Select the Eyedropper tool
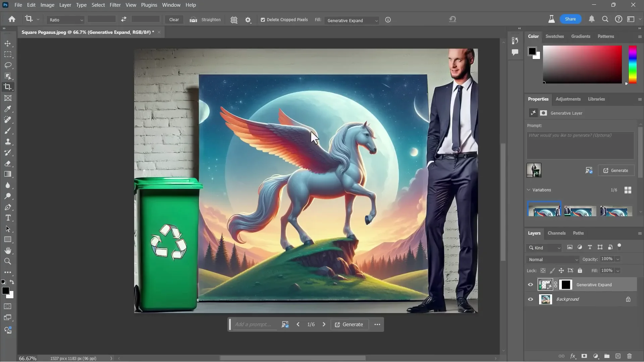 8,109
